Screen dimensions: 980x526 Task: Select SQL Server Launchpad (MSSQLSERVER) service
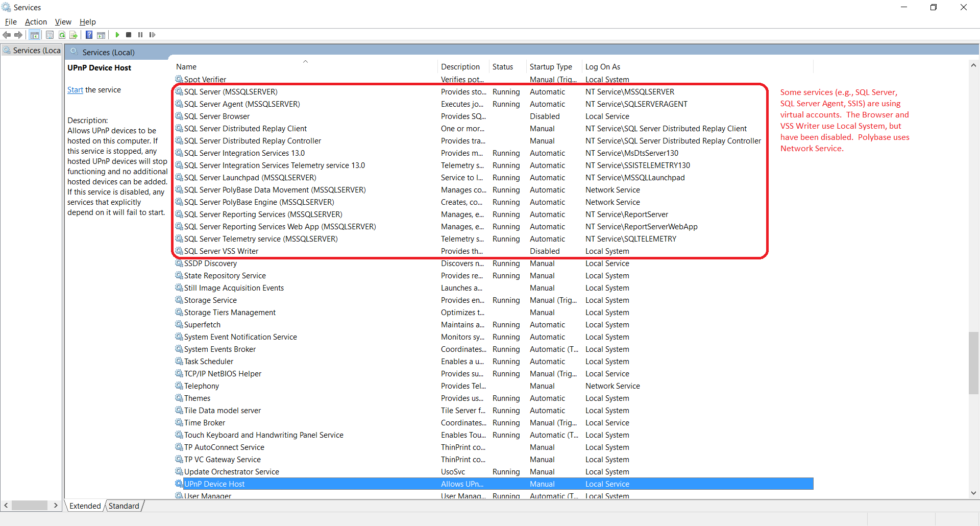pos(494,178)
